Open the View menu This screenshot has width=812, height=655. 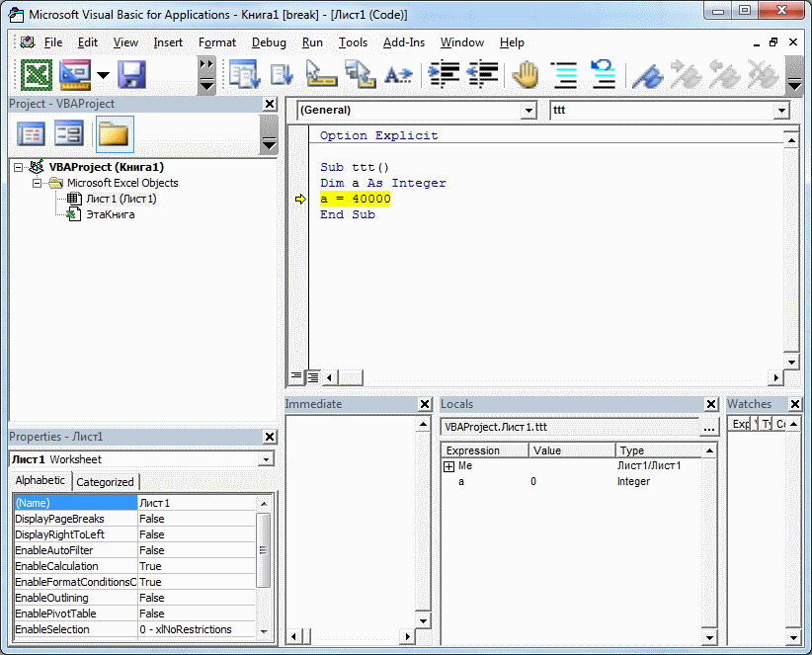click(125, 42)
